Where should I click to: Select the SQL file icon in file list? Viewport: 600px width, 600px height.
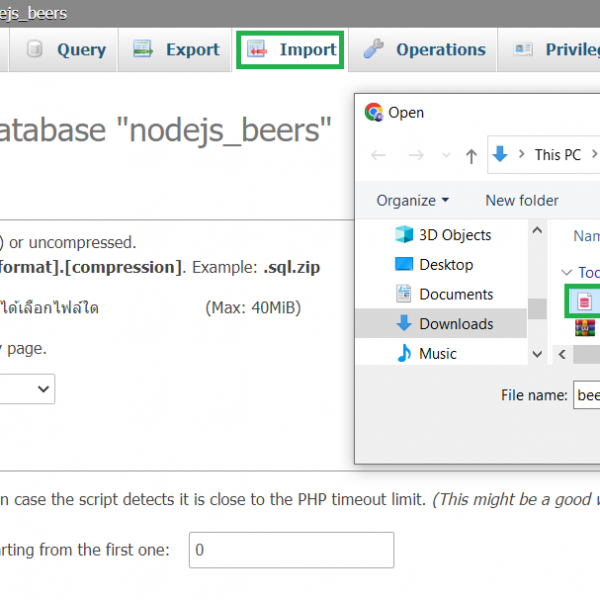(x=585, y=300)
